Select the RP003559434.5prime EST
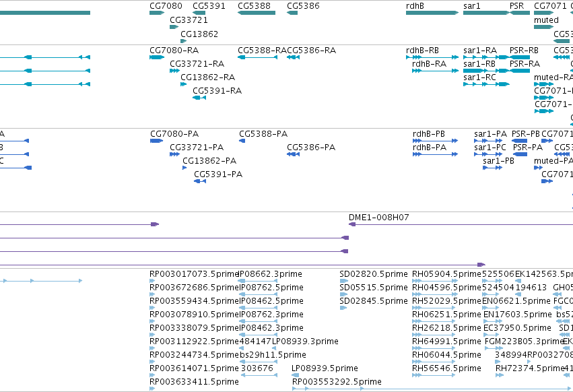The height and width of the screenshot is (392, 573). [x=152, y=308]
